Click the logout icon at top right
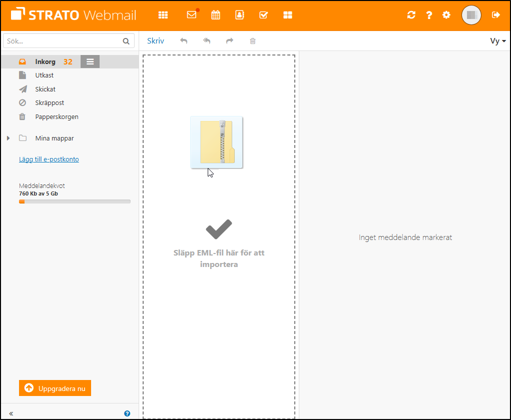This screenshot has height=420, width=511. 495,15
